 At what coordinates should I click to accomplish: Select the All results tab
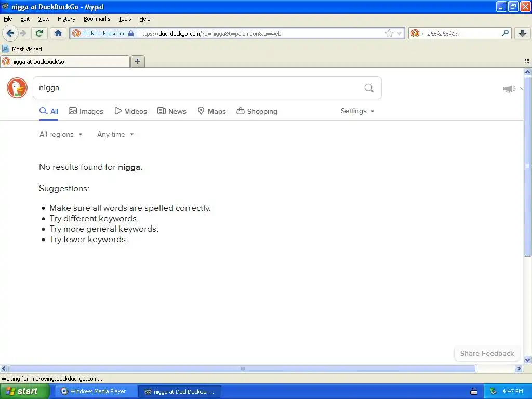point(48,111)
